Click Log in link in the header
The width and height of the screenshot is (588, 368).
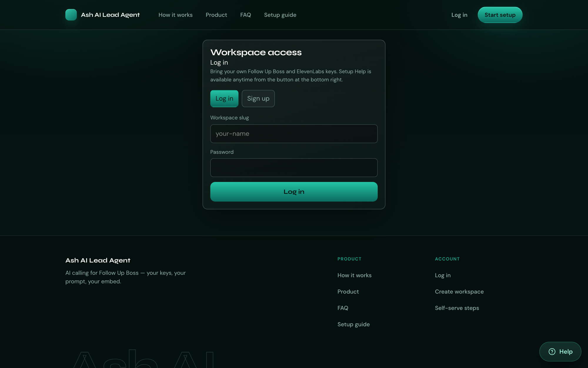click(459, 15)
